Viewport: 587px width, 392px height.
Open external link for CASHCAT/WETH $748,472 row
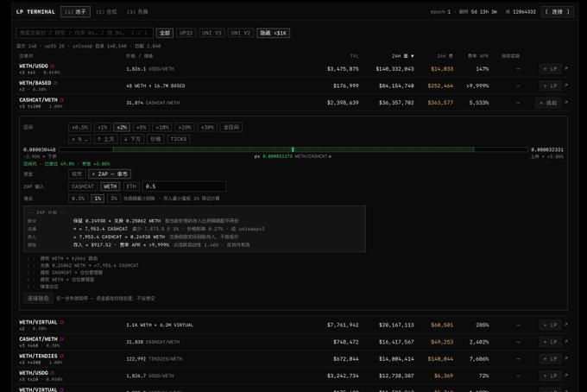(x=566, y=342)
